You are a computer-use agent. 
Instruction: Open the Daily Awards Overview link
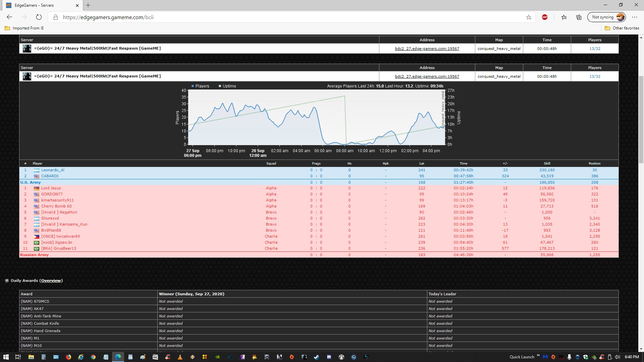[51, 281]
